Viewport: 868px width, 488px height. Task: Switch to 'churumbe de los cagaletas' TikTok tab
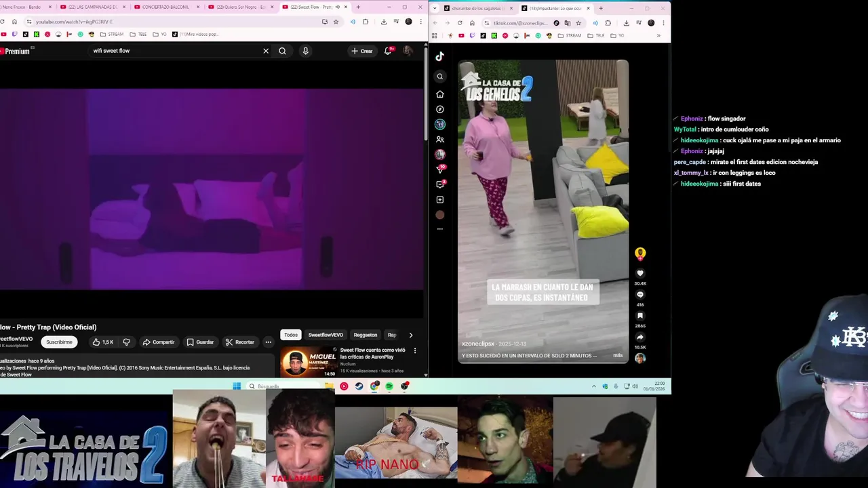(x=478, y=8)
